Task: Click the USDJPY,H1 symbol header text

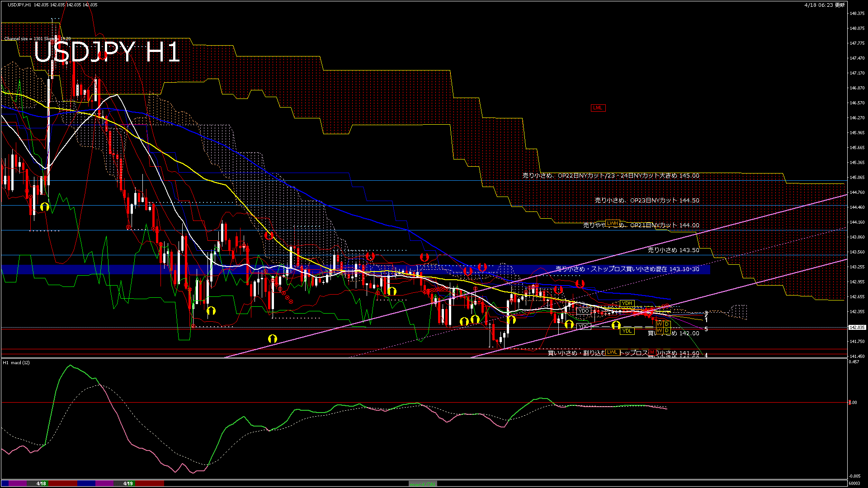Action: tap(19, 5)
